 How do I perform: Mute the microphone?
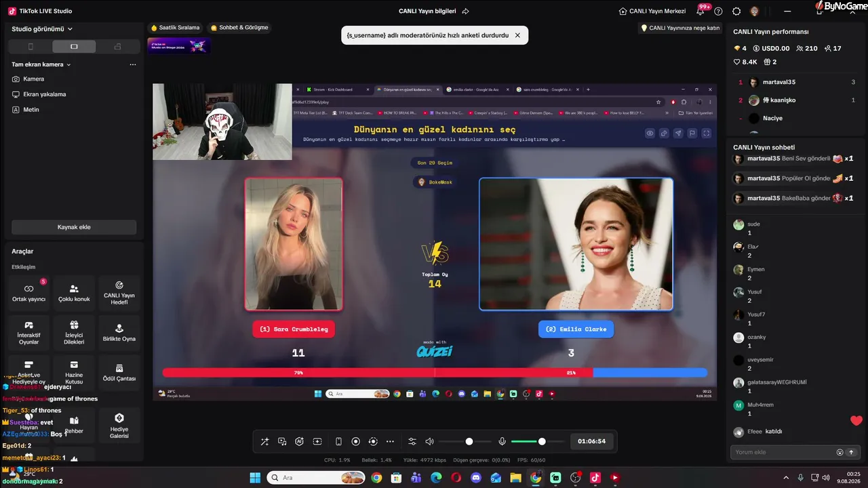(x=502, y=441)
